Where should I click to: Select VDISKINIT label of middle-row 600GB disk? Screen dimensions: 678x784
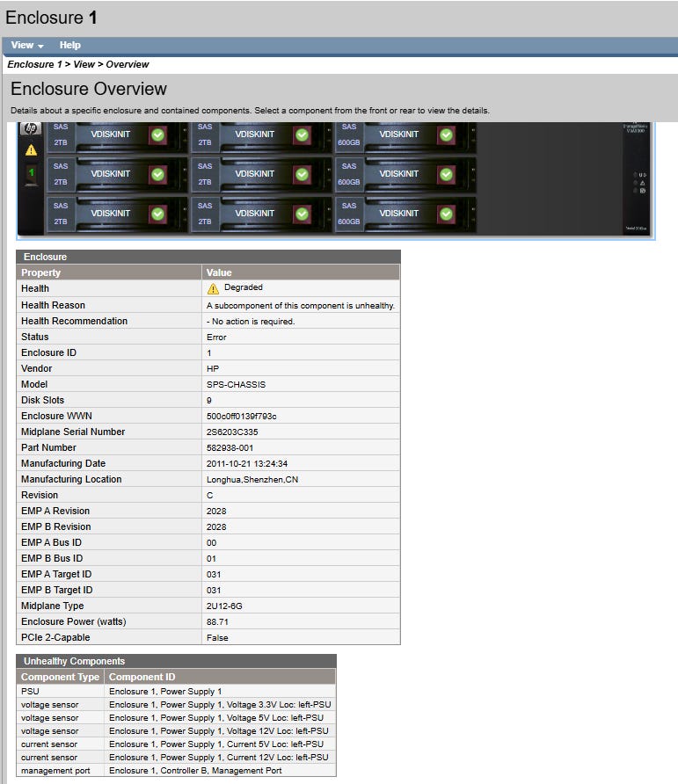(398, 173)
